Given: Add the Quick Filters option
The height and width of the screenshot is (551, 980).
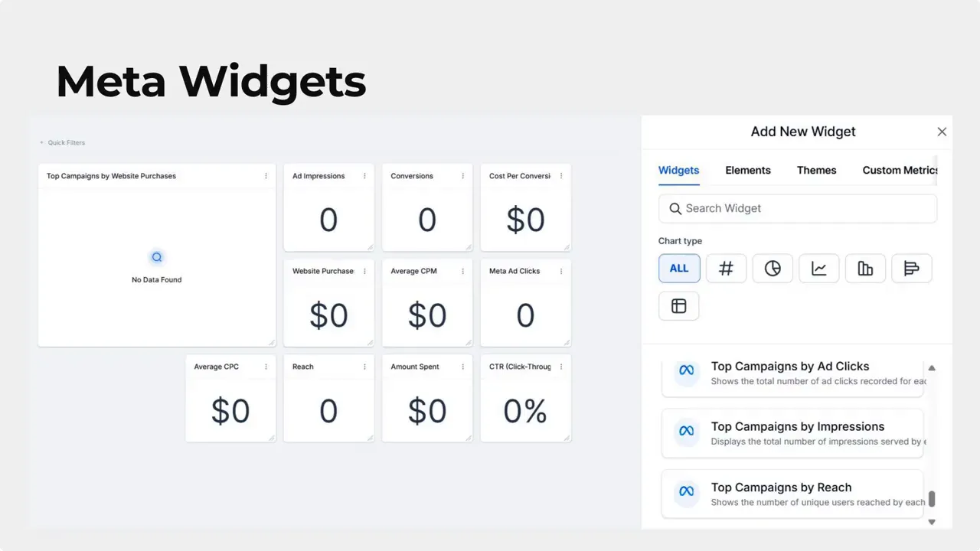Looking at the screenshot, I should pyautogui.click(x=63, y=142).
